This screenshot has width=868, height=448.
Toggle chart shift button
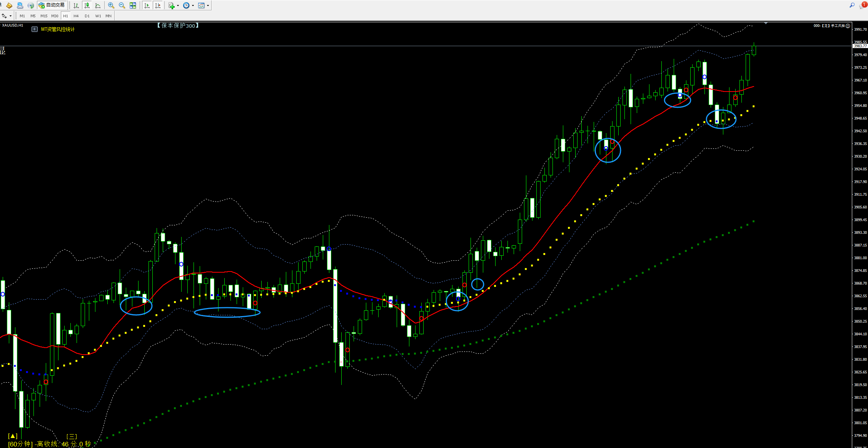coord(158,5)
